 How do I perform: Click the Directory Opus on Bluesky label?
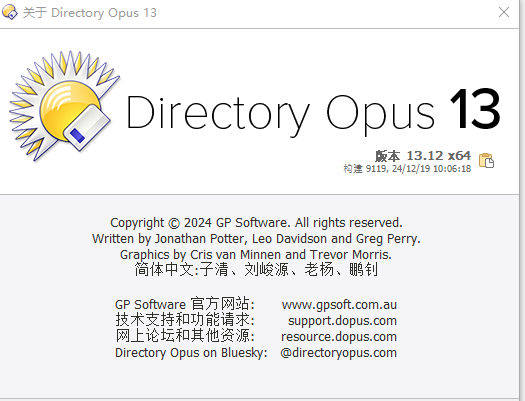pos(191,353)
